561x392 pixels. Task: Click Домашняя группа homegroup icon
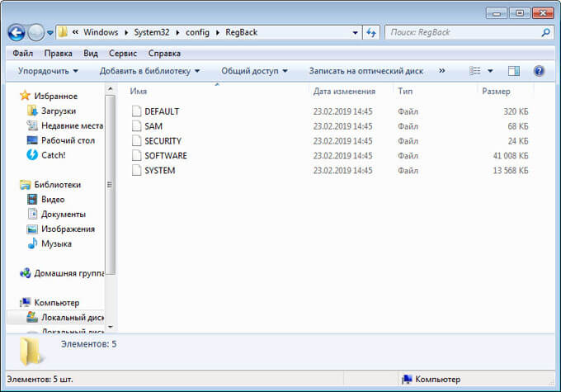(25, 273)
